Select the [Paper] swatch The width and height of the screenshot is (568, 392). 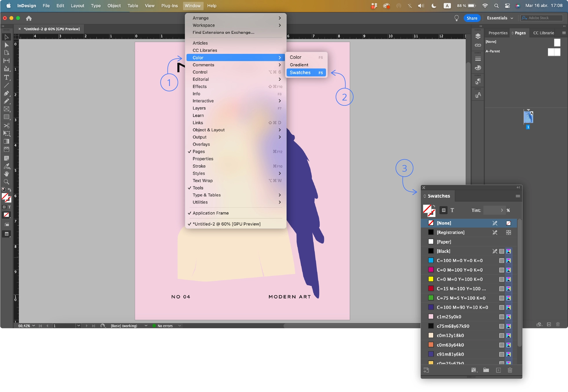pyautogui.click(x=469, y=242)
